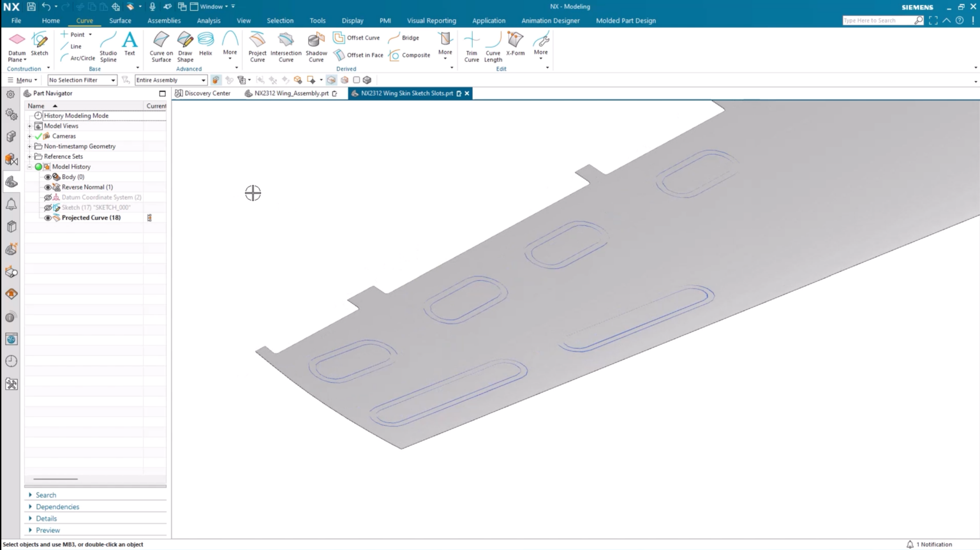Open the NX2312 Wing_Assembly.prt tab
Viewport: 980px width, 550px height.
(291, 93)
